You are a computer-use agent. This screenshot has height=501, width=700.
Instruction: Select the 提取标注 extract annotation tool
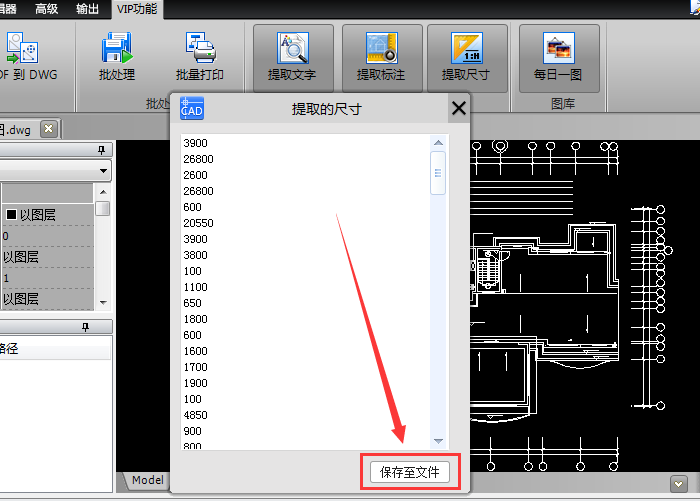(x=382, y=58)
